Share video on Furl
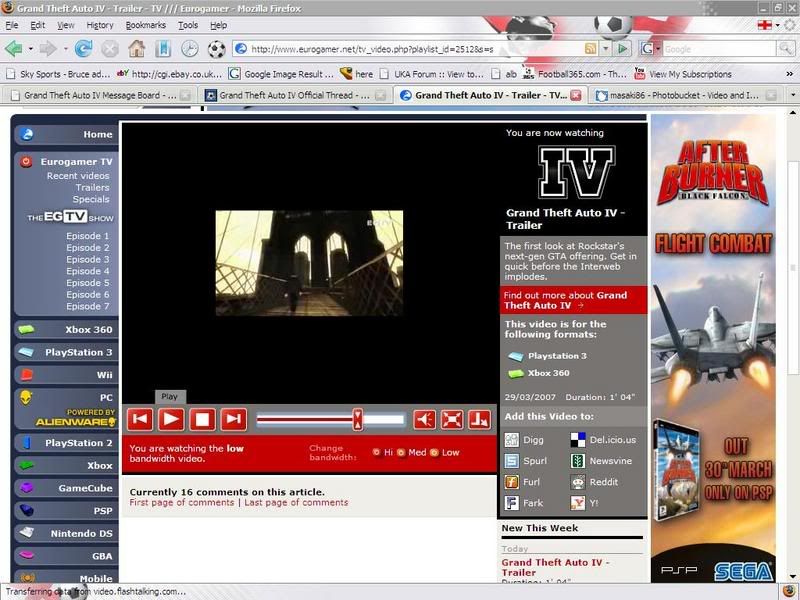 click(522, 482)
